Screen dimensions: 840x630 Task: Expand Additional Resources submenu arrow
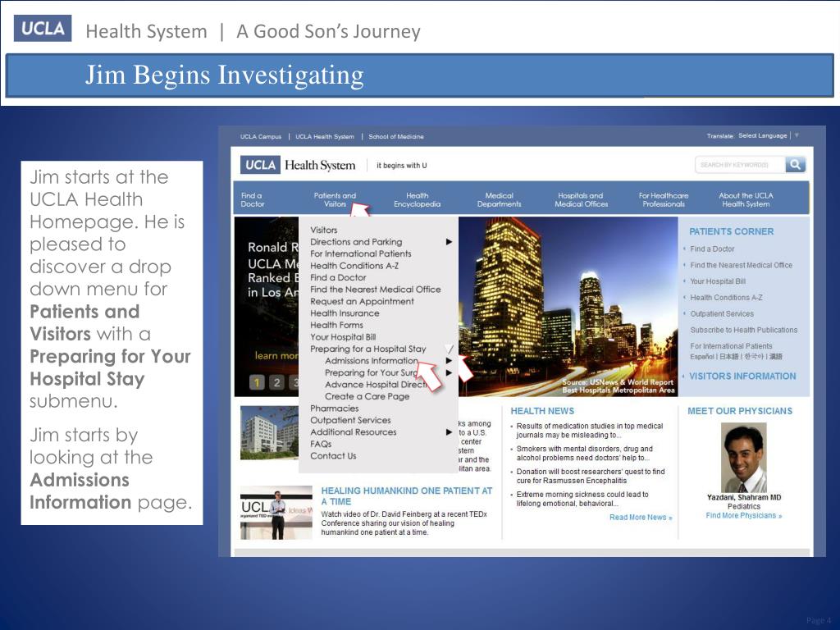[x=449, y=432]
